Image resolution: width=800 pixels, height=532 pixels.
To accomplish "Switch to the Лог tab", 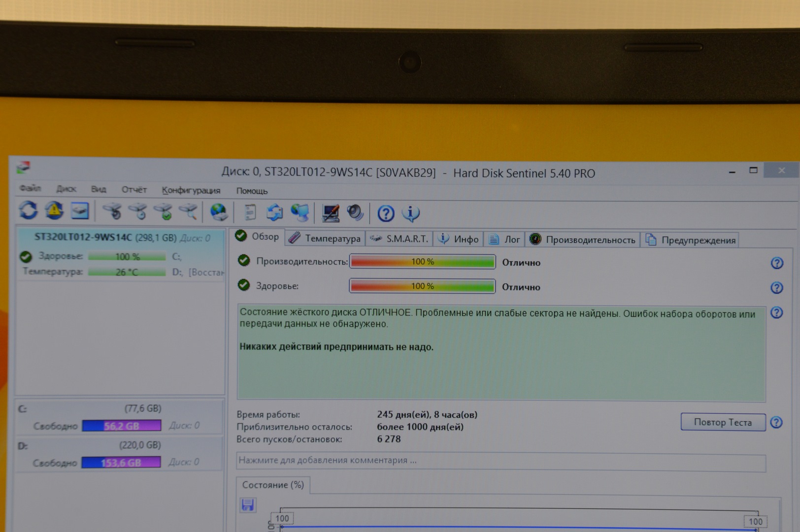I will point(504,239).
